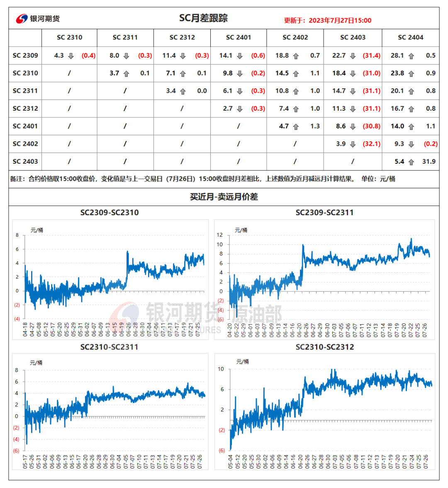Screen dimensions: 448x488
Task: Click the SC2309-SC2311 chart title
Action: click(325, 213)
